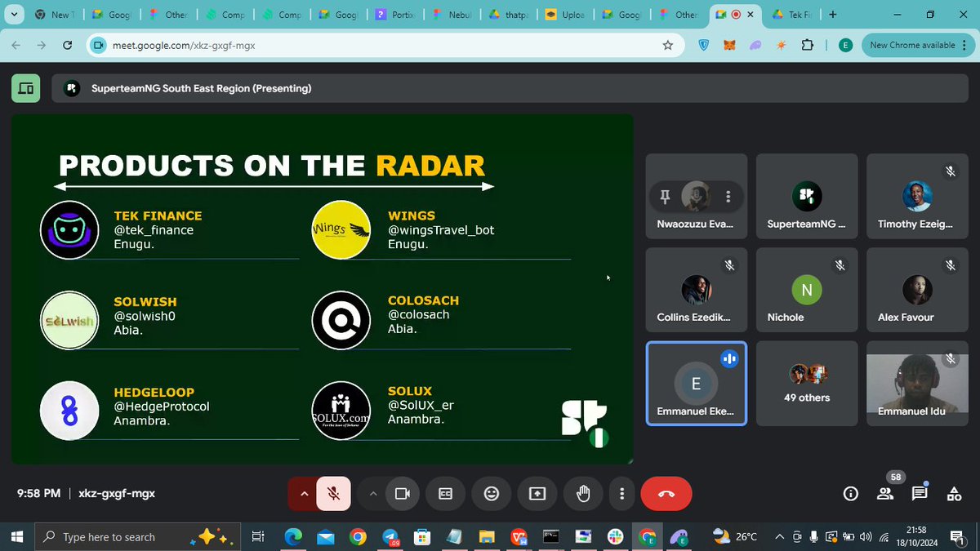This screenshot has height=551, width=980.
Task: Switch to the New Tab browser tab
Action: 56,15
